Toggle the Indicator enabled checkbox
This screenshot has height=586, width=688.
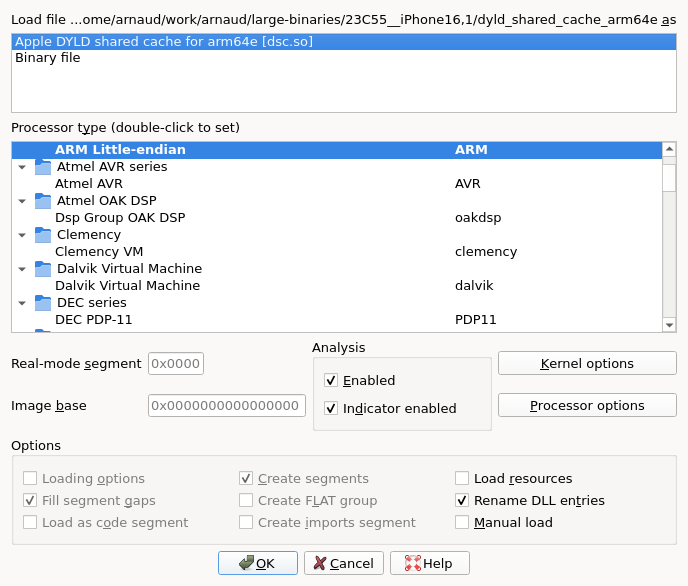[331, 408]
